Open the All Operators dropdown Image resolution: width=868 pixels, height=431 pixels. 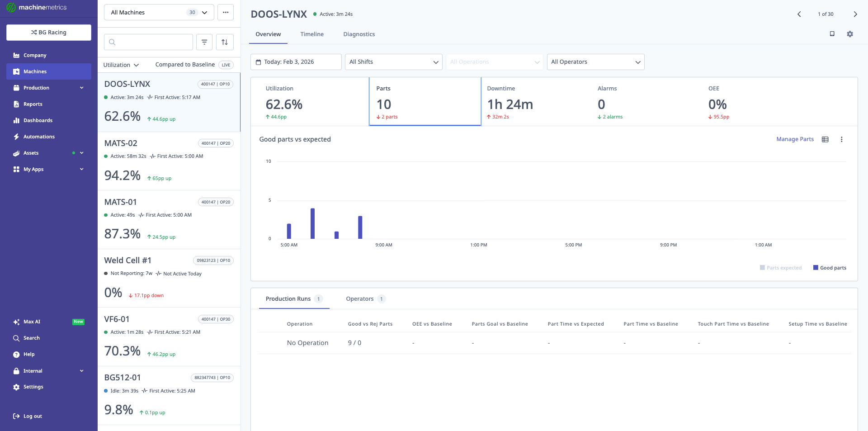pyautogui.click(x=595, y=62)
